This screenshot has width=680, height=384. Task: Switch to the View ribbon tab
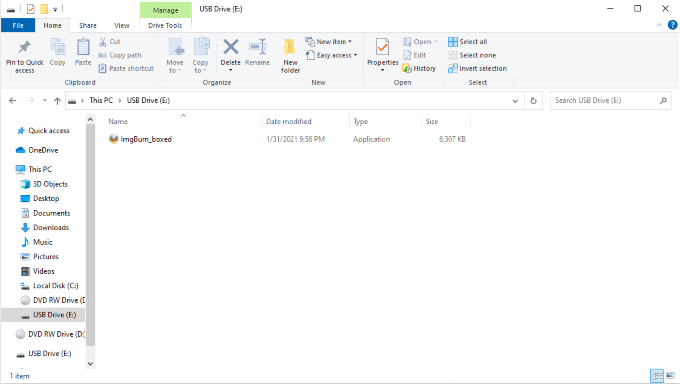point(121,26)
